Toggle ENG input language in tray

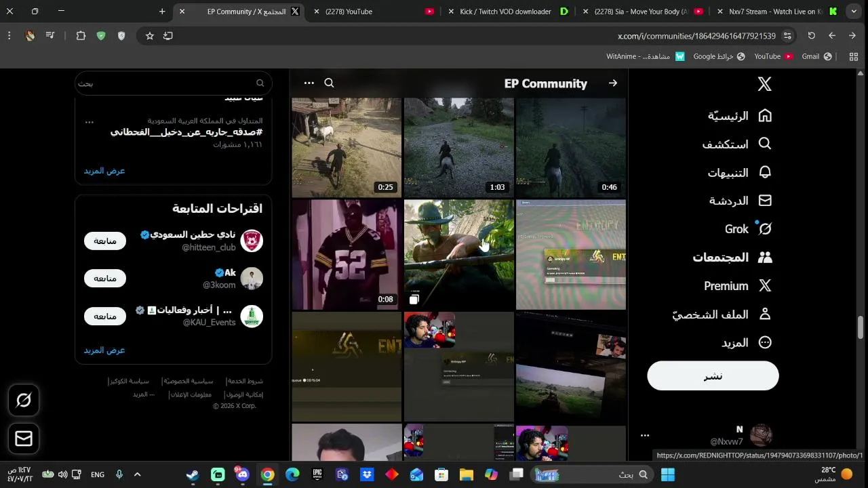pyautogui.click(x=98, y=474)
